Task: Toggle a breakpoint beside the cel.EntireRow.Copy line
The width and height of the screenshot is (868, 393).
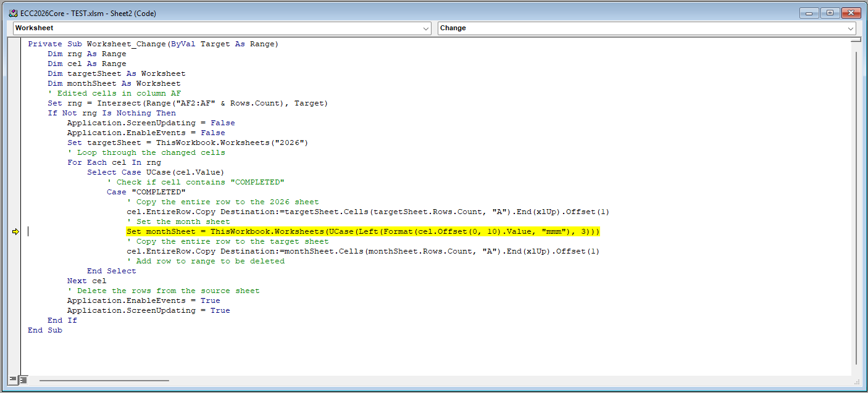Action: 14,212
